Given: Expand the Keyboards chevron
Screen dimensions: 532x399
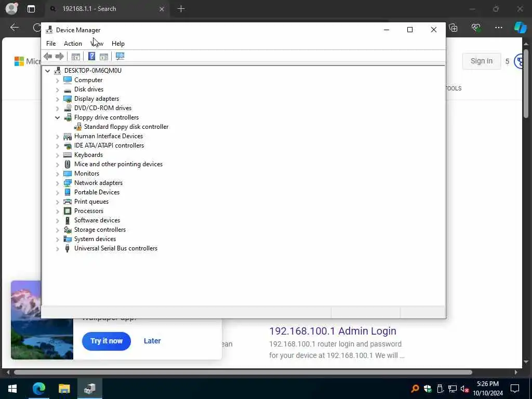Looking at the screenshot, I should click(57, 155).
